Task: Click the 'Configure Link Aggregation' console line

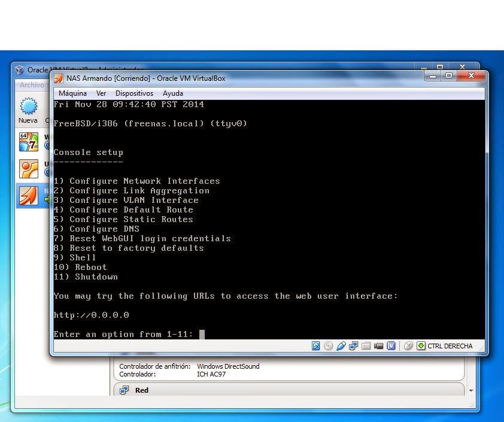Action: point(132,191)
